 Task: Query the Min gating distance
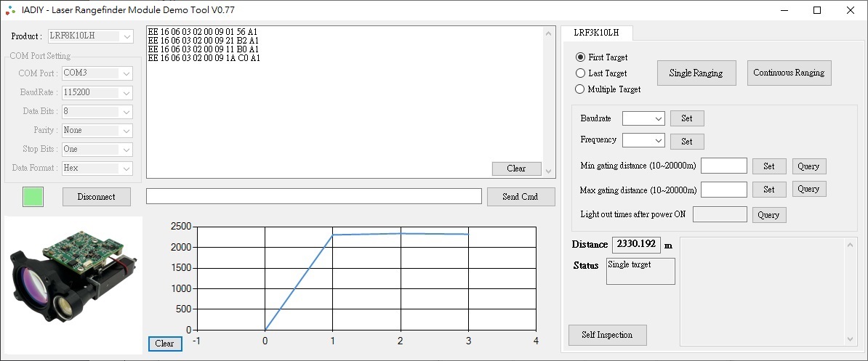pyautogui.click(x=808, y=166)
